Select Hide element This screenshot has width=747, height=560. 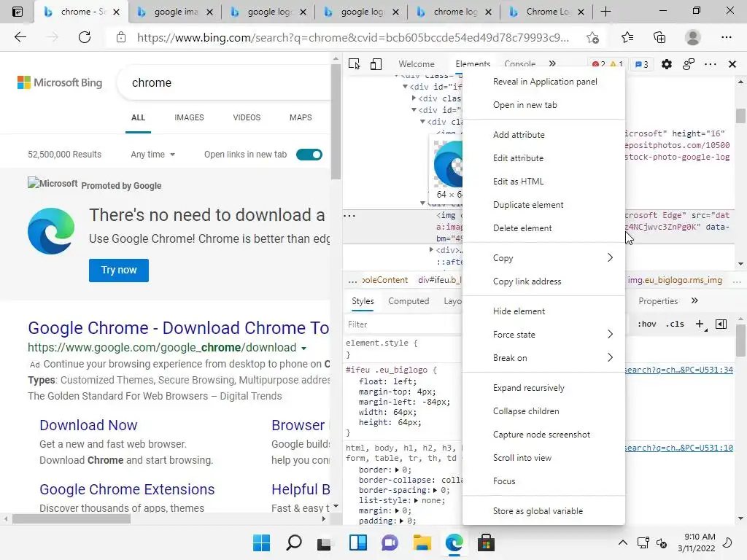coord(543,311)
